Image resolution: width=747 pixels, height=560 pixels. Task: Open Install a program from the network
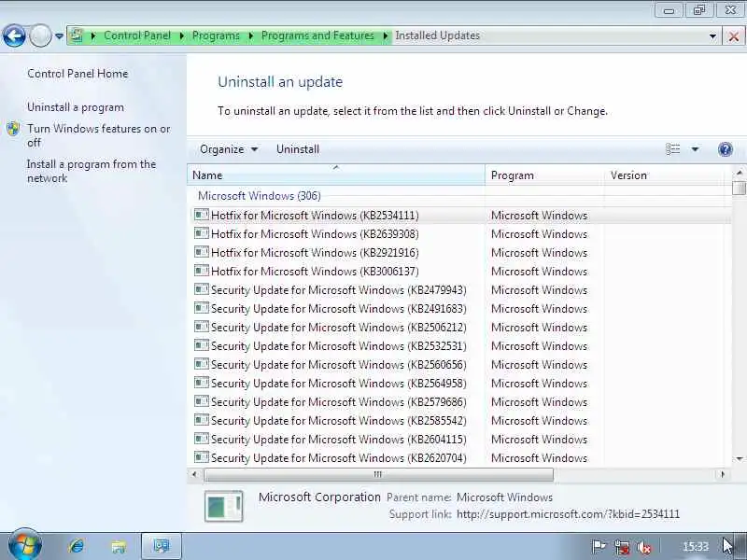pos(92,172)
